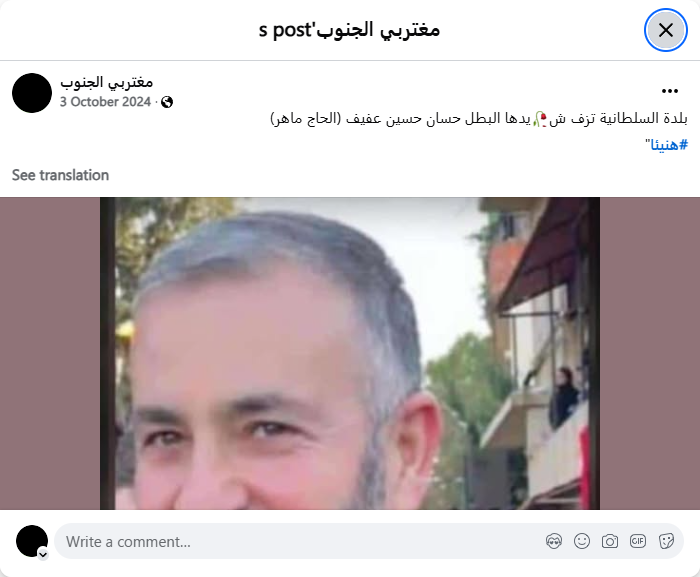
Task: Open the sticker picker in comment box
Action: pyautogui.click(x=666, y=541)
